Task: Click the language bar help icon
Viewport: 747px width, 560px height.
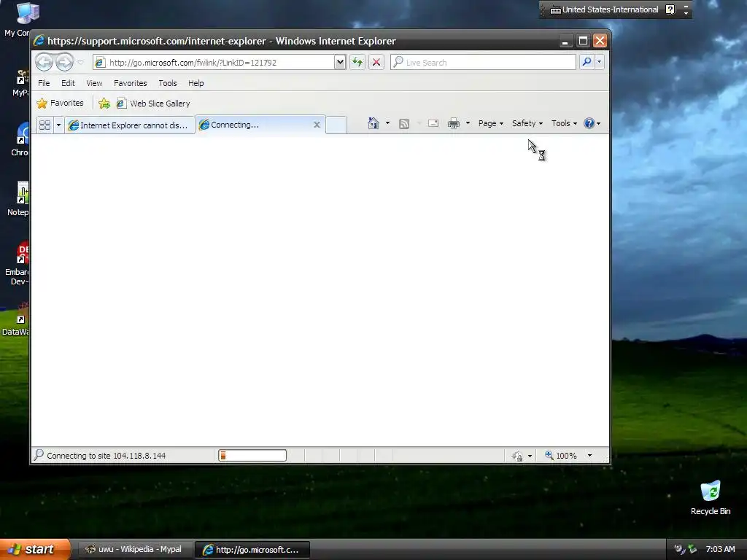Action: click(670, 9)
